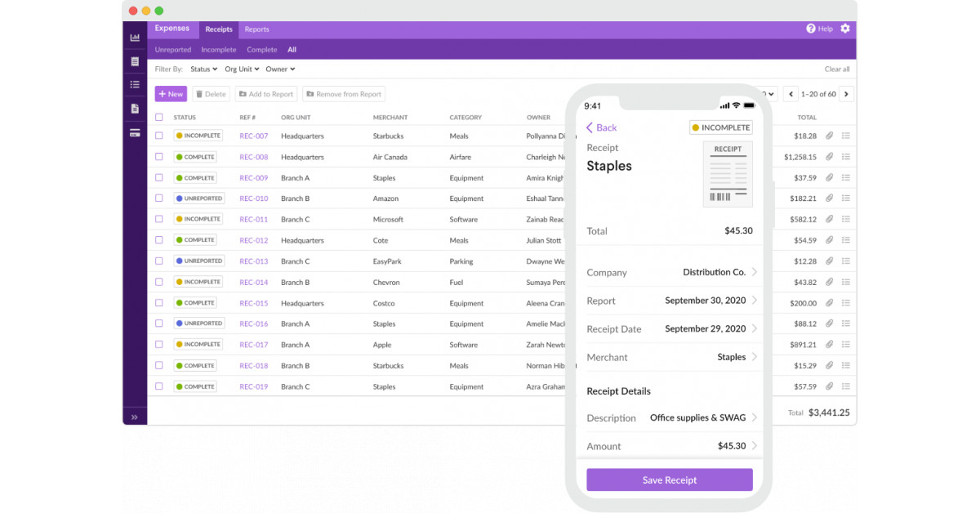This screenshot has width=980, height=513.
Task: Show Unreported receipts sub-tab
Action: coord(173,50)
